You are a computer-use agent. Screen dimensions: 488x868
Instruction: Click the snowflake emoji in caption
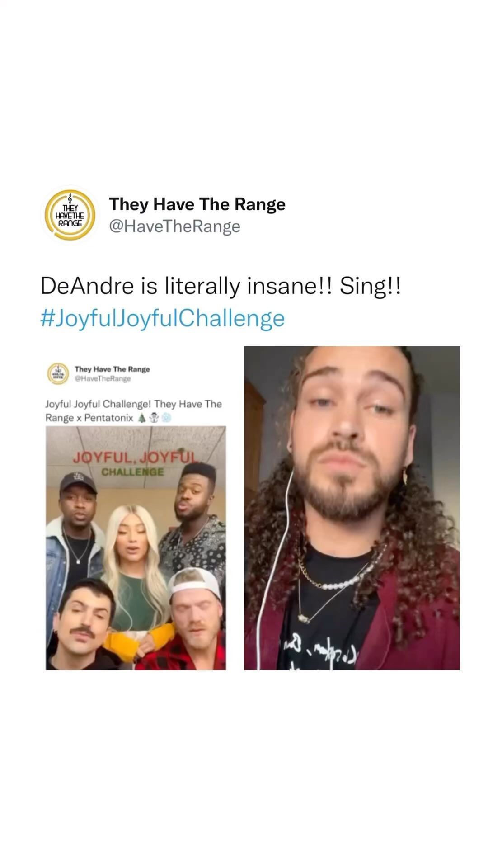(x=166, y=418)
